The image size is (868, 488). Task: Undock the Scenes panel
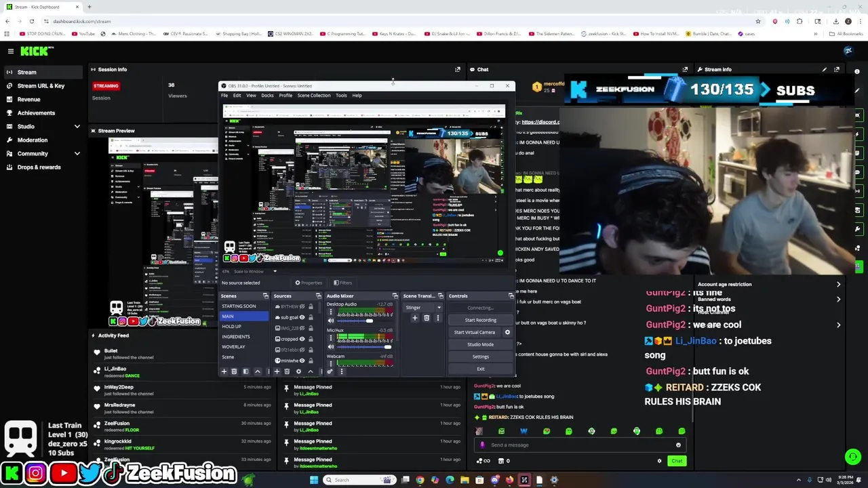[x=265, y=296]
